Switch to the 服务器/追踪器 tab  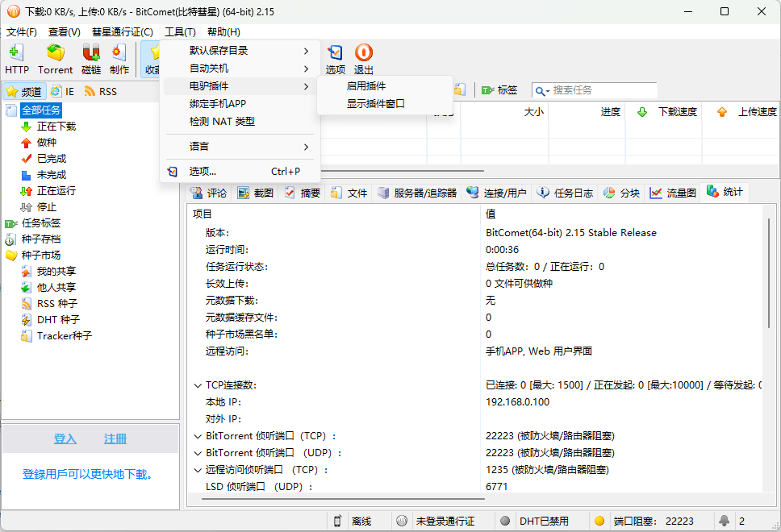click(417, 193)
